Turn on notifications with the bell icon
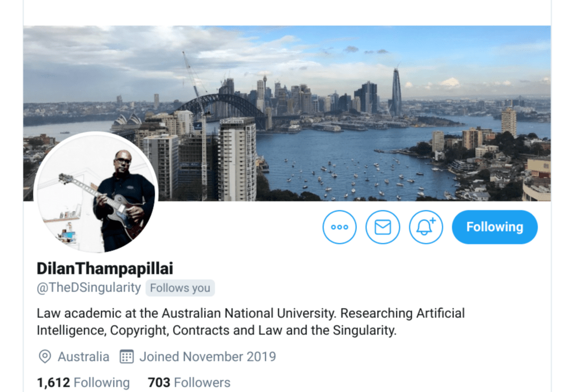 (426, 227)
